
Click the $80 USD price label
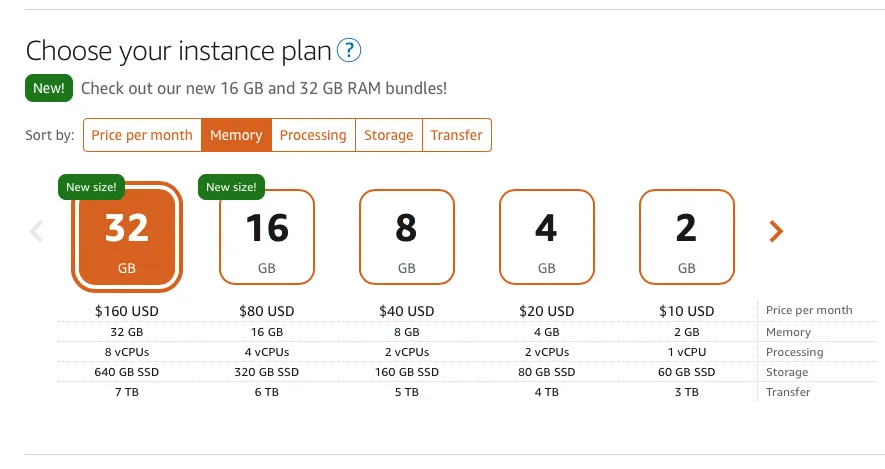click(267, 311)
